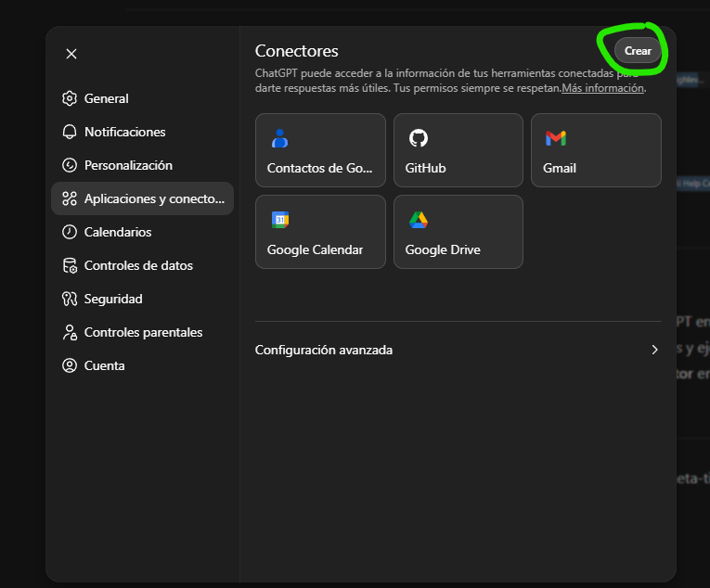
Task: Switch to Controles de datos
Action: 142,265
